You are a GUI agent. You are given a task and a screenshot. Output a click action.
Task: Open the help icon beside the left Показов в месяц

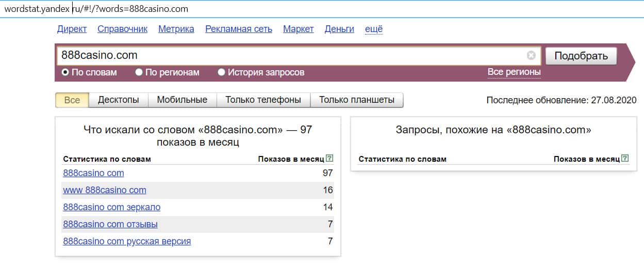point(330,159)
